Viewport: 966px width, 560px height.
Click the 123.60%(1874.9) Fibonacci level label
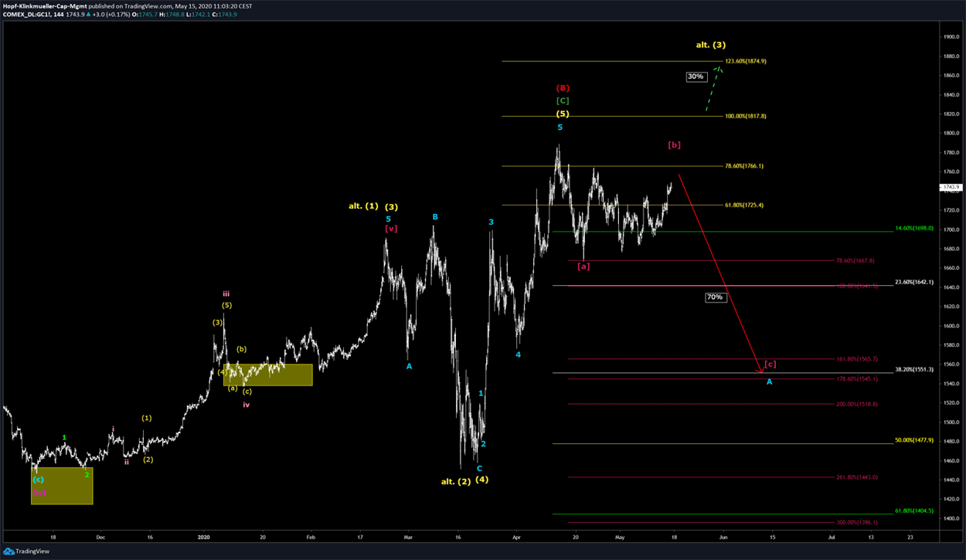(x=746, y=61)
